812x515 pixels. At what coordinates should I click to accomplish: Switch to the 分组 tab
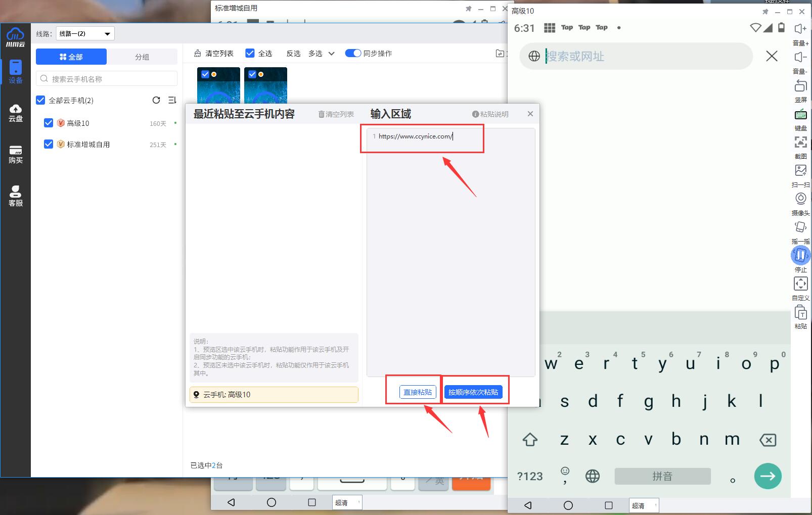click(142, 57)
